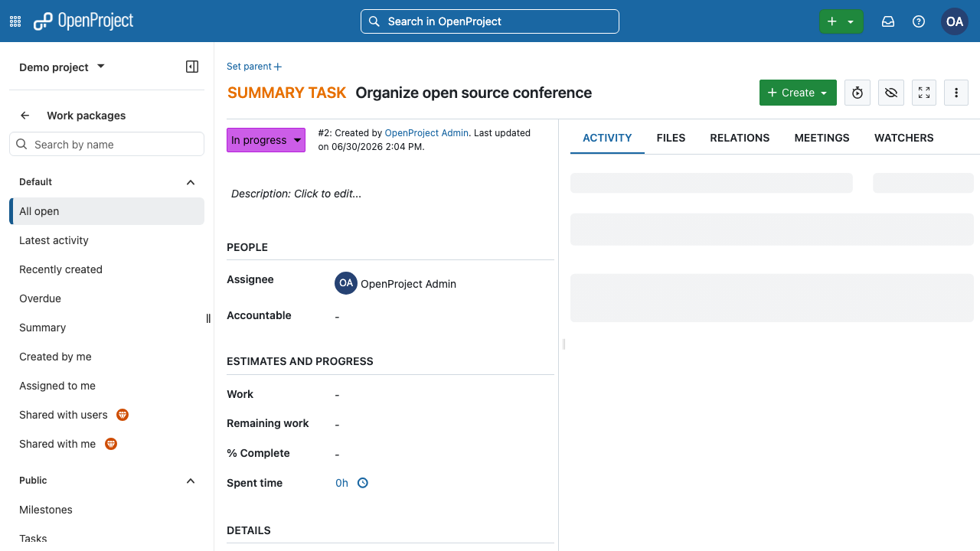
Task: Select the Shared with me view
Action: click(x=106, y=444)
